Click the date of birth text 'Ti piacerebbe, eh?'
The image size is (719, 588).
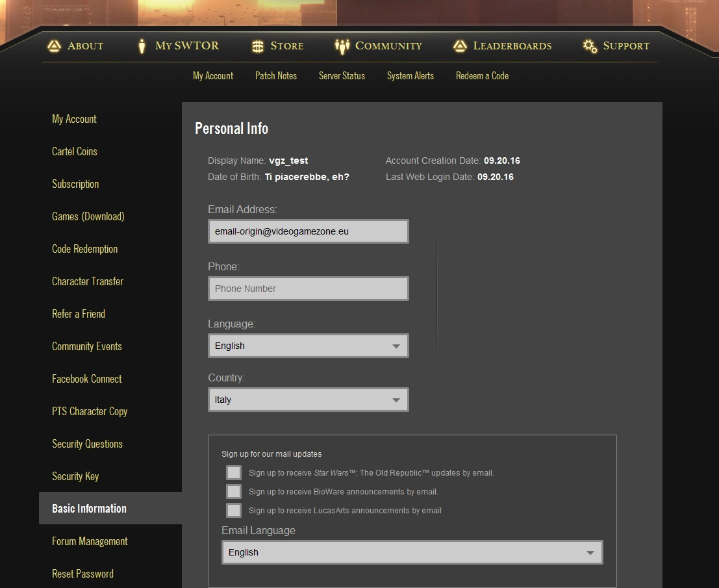tap(307, 177)
